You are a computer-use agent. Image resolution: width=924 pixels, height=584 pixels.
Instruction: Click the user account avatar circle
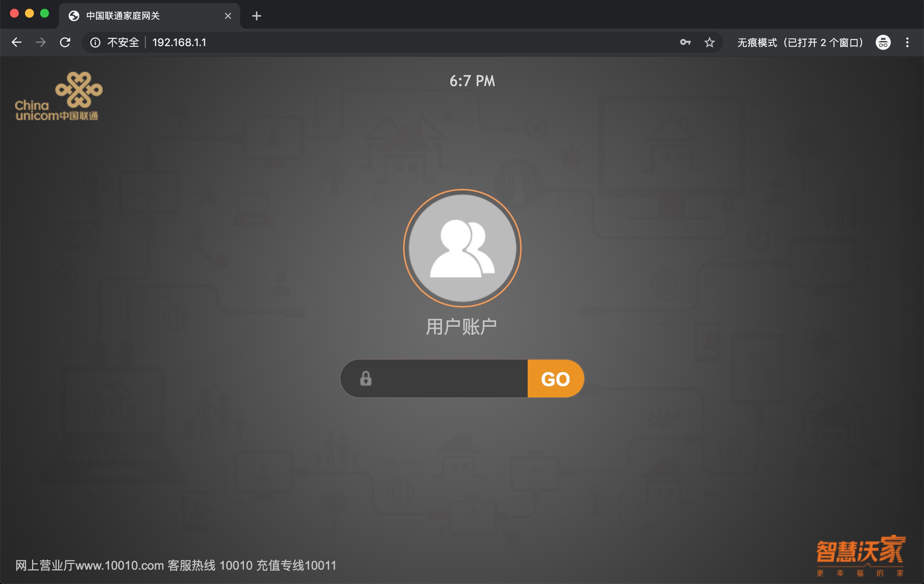(462, 248)
